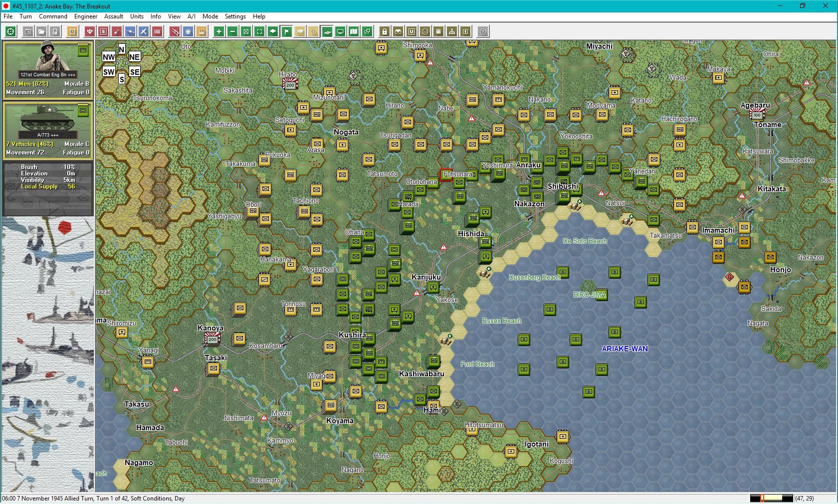Click the blue group of soldiers icon
838x504 pixels.
coord(188,32)
